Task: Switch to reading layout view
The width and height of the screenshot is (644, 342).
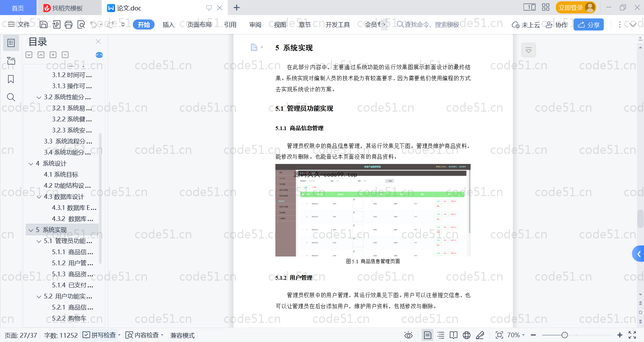Action: (453, 335)
